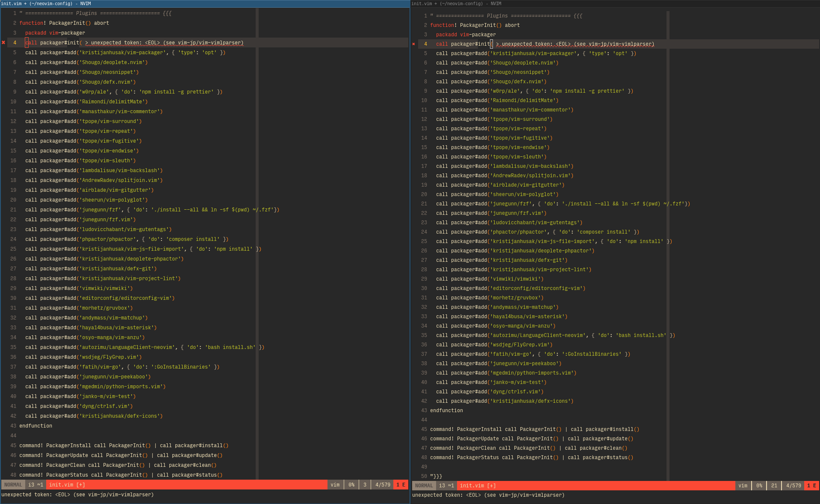Click line number 4 in left window gutter
Image resolution: width=820 pixels, height=504 pixels.
click(x=15, y=43)
